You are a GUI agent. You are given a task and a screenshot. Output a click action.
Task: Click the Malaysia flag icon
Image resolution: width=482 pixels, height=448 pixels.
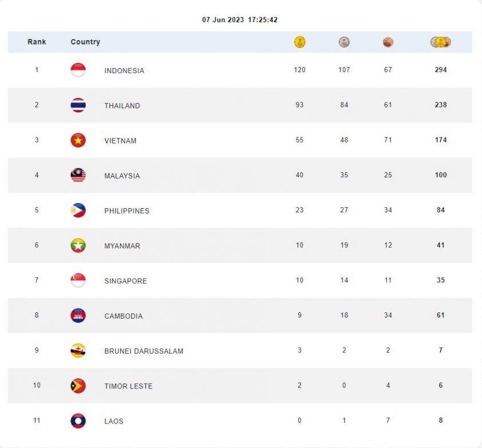click(x=78, y=175)
